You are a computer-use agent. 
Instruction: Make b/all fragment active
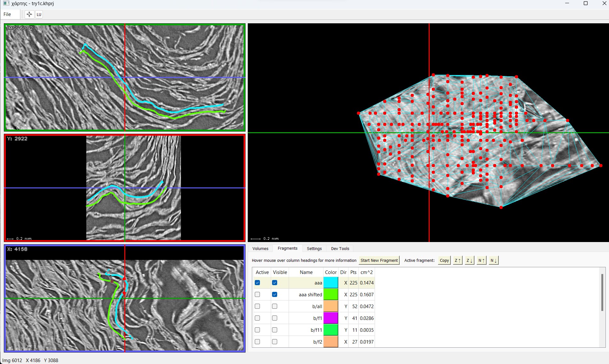point(257,307)
